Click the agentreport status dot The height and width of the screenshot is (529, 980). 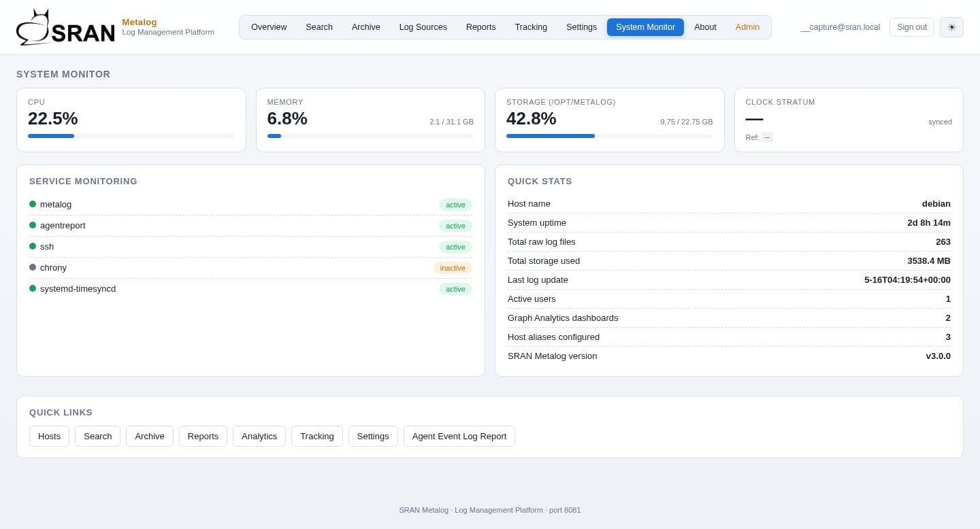click(33, 225)
